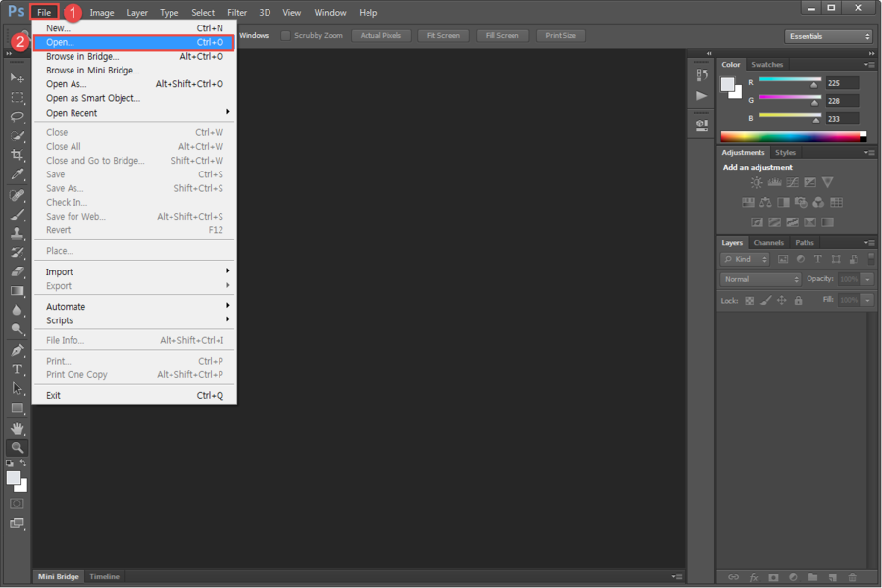Screen dimensions: 882x588
Task: Select the Crop tool
Action: click(x=17, y=155)
